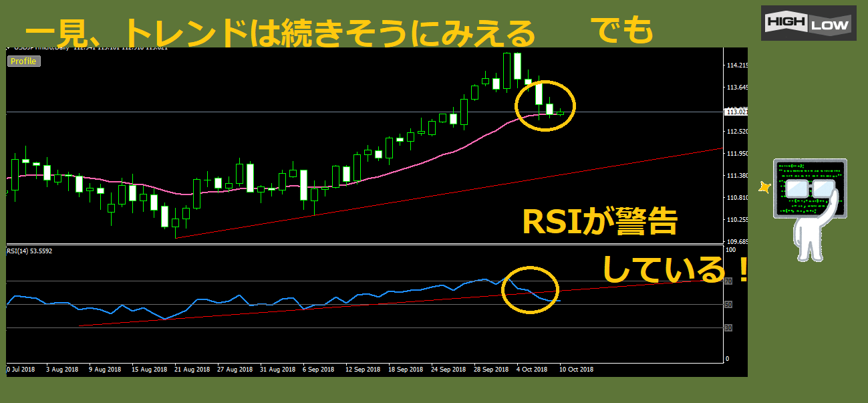
Task: Click the 109.685 price axis label
Action: 736,242
